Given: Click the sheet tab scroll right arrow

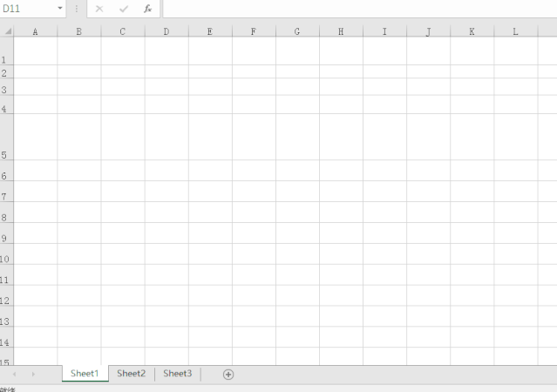Looking at the screenshot, I should pyautogui.click(x=33, y=375).
